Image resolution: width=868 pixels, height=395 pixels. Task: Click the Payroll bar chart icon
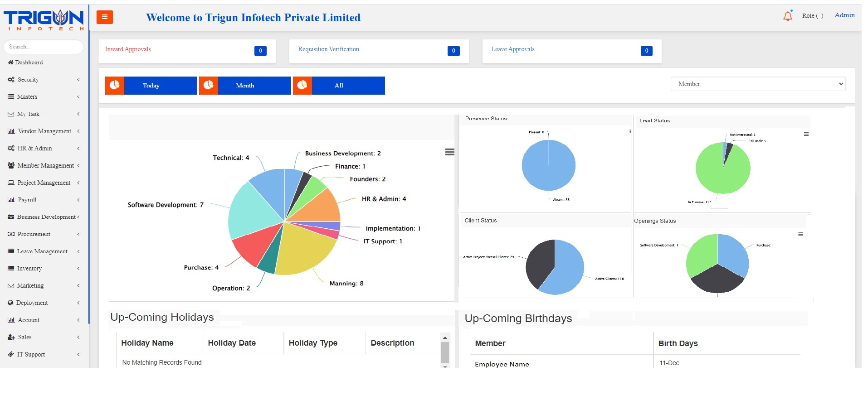pyautogui.click(x=11, y=200)
